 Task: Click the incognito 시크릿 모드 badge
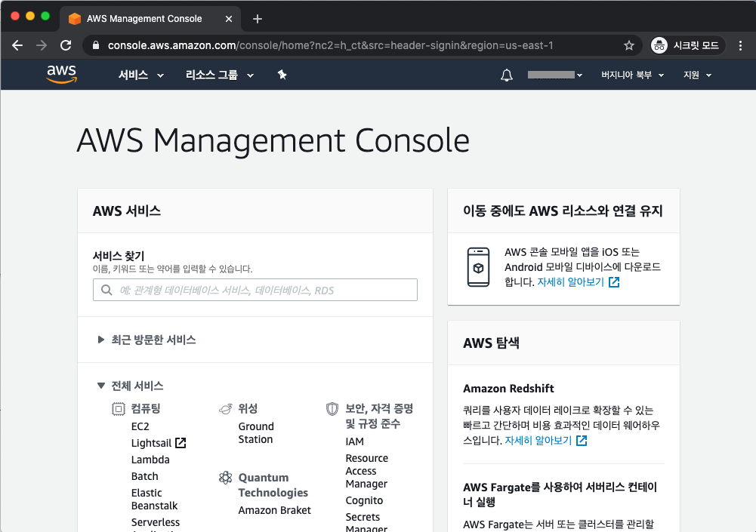[x=687, y=45]
